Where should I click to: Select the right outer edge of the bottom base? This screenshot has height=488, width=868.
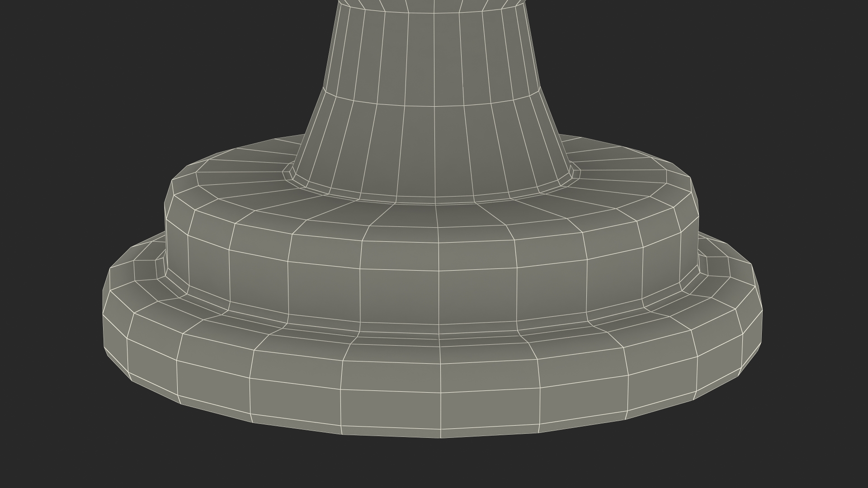coord(762,325)
